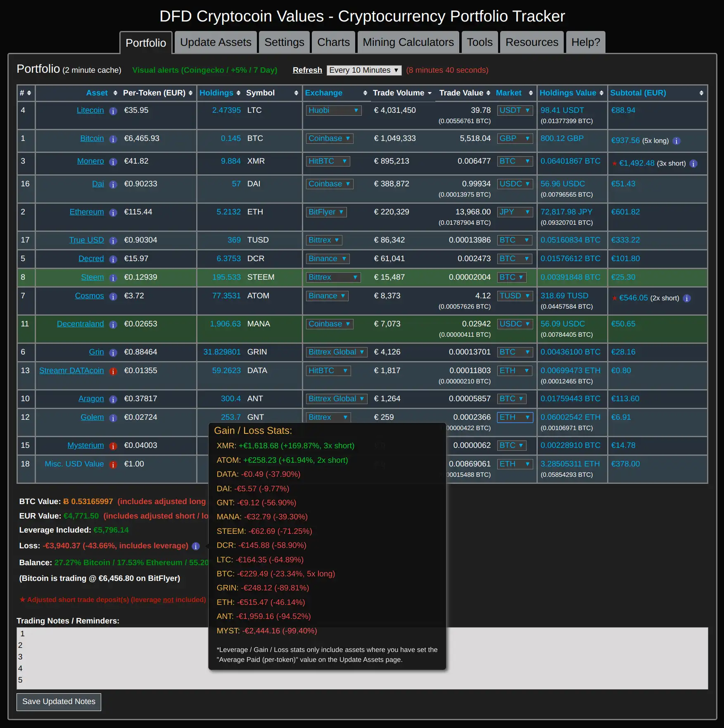Open Decred's Binance exchange dropdown
724x728 pixels.
(x=328, y=259)
